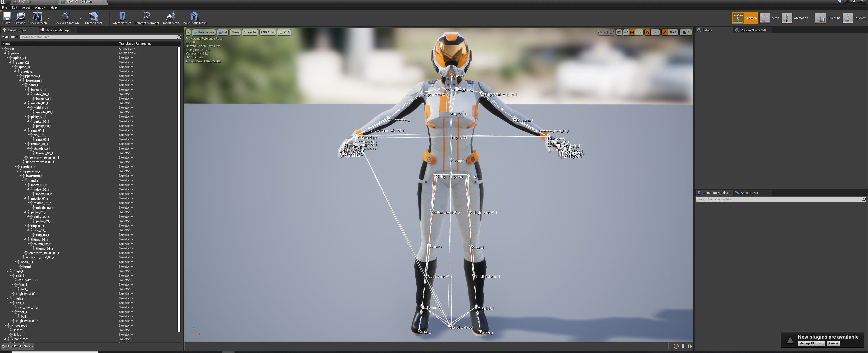868x353 pixels.
Task: Click the Search Skeleton Tree field
Action: 98,37
